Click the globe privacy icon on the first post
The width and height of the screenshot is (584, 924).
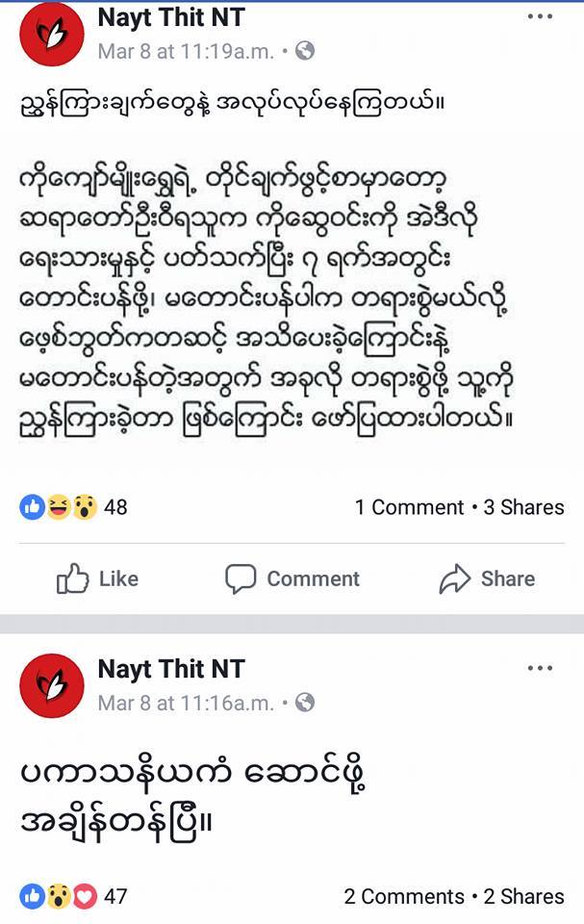click(305, 51)
